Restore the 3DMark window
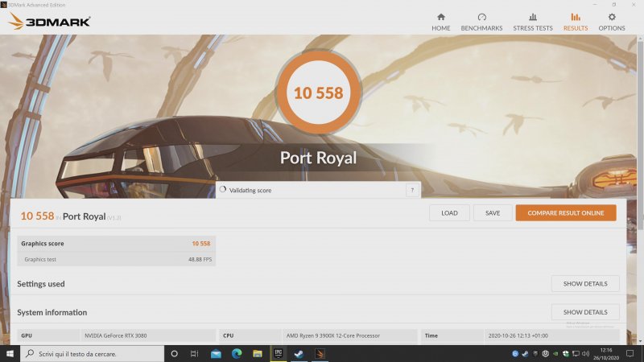This screenshot has height=362, width=644. tap(614, 5)
